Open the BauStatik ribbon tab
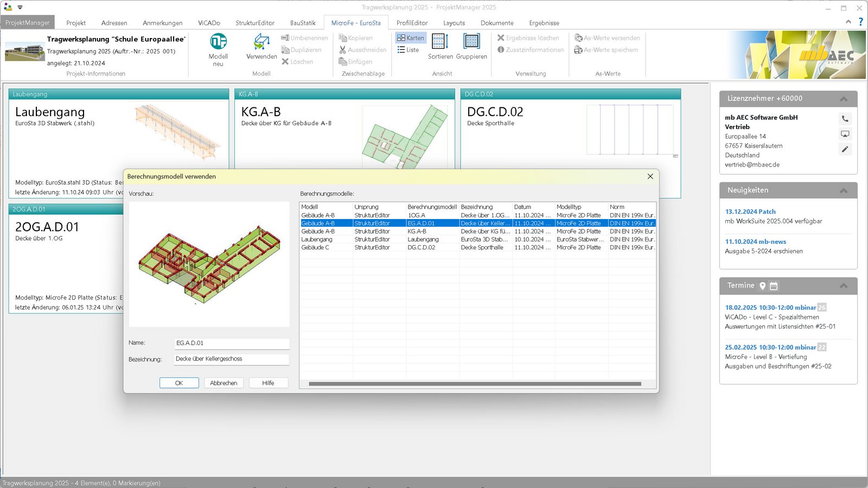 [x=303, y=23]
